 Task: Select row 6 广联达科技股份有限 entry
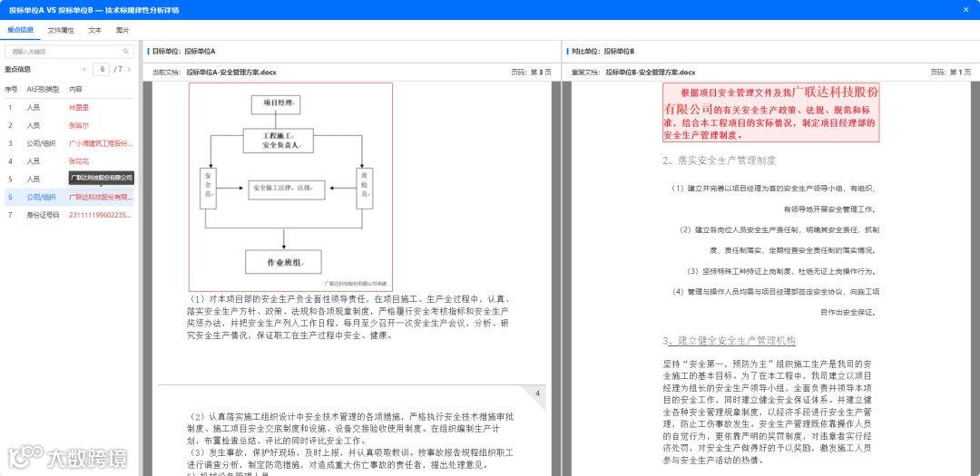[67, 197]
